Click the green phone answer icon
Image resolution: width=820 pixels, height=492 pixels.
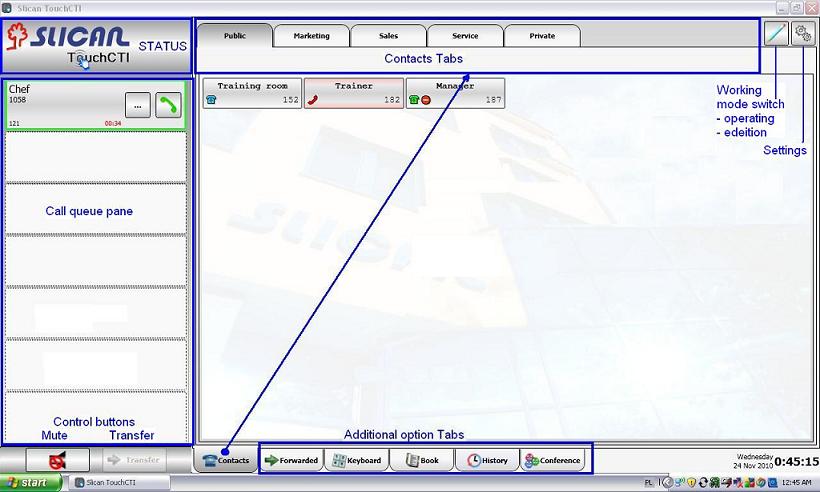tap(168, 105)
